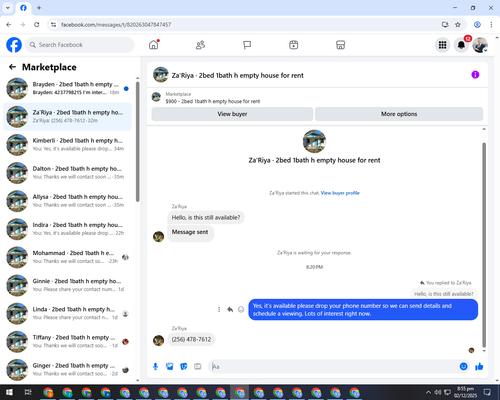
Task: Focus the Search Facebook field
Action: [x=80, y=45]
